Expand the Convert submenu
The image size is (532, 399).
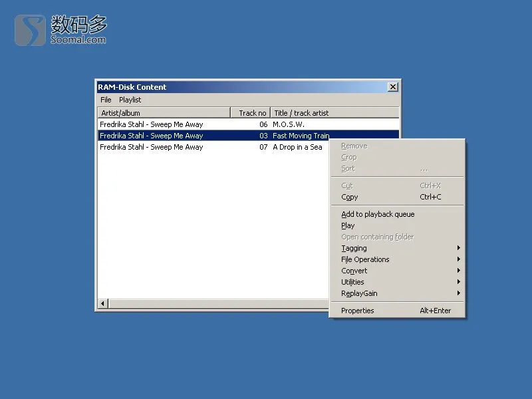coord(397,271)
